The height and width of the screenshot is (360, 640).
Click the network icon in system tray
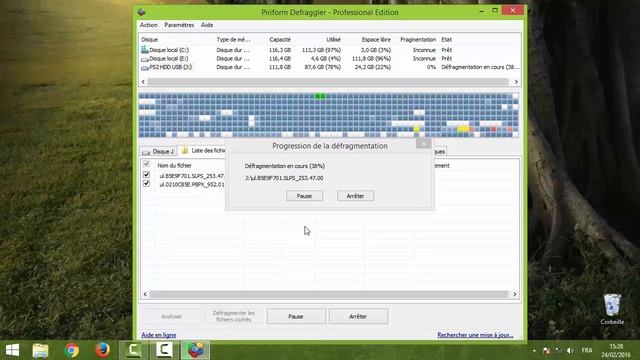pyautogui.click(x=558, y=350)
